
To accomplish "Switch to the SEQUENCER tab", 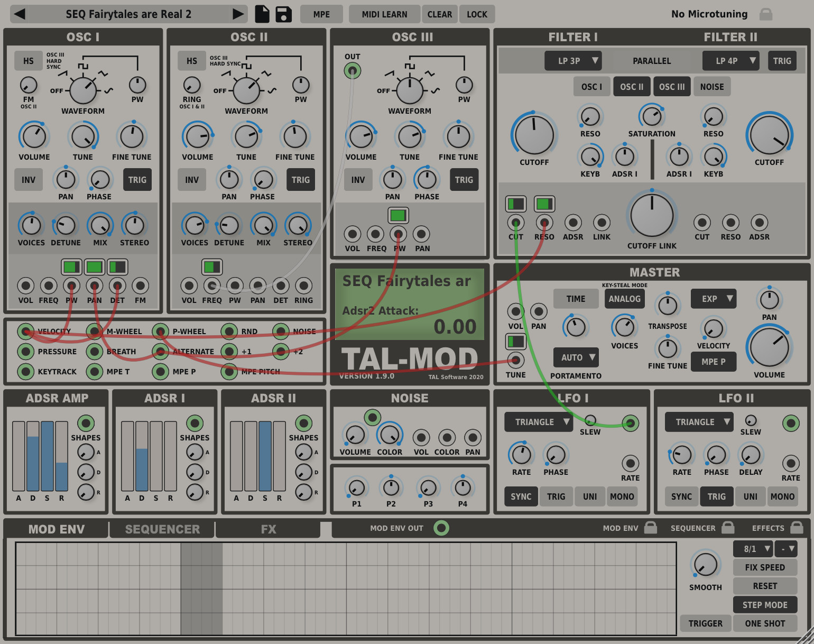I will click(x=161, y=529).
